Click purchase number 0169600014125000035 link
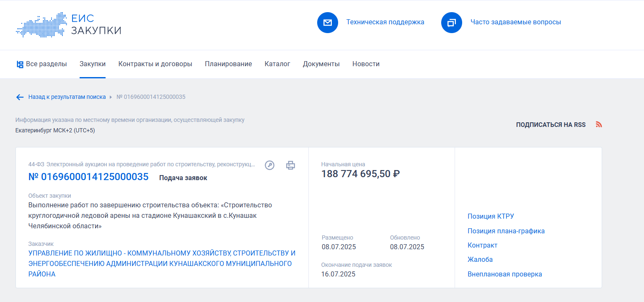Viewport: 644px width, 302px height. click(88, 177)
